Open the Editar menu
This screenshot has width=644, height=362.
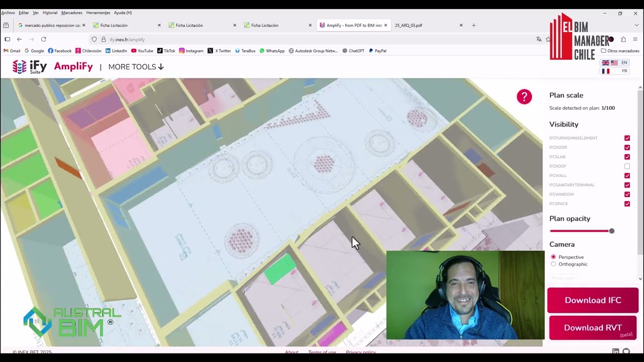click(x=24, y=13)
